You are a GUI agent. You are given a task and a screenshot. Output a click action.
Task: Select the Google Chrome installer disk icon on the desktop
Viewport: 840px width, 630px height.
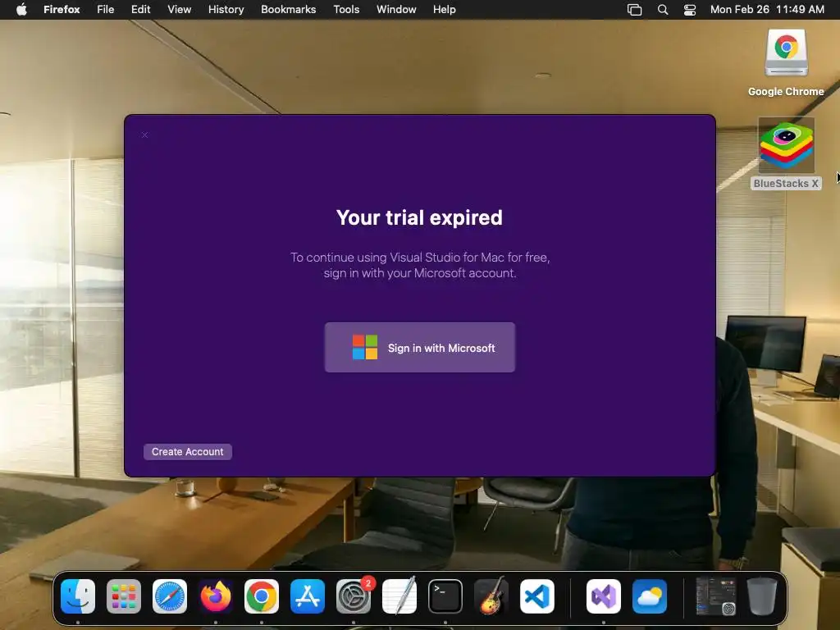pos(786,52)
